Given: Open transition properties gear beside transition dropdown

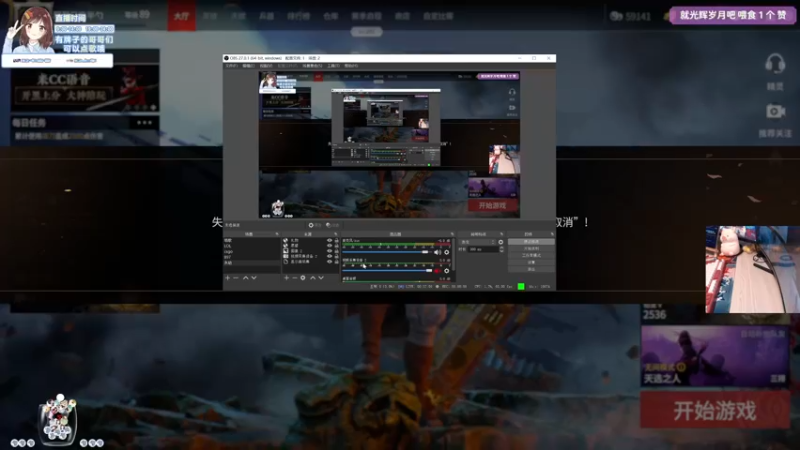Looking at the screenshot, I should click(501, 242).
